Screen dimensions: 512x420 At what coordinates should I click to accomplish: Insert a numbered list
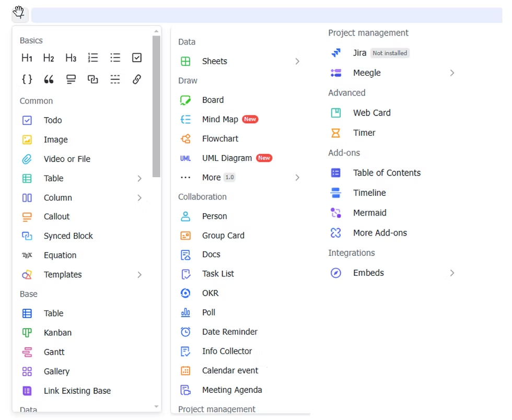93,58
